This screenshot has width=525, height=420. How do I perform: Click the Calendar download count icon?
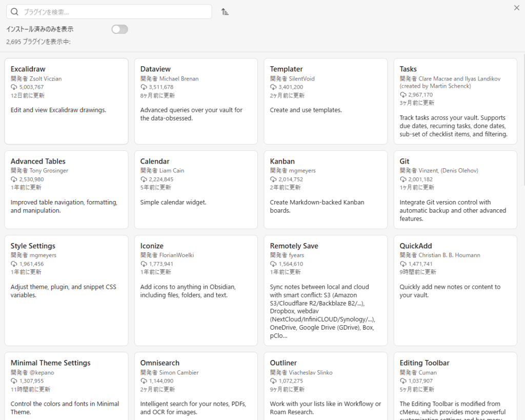[144, 179]
